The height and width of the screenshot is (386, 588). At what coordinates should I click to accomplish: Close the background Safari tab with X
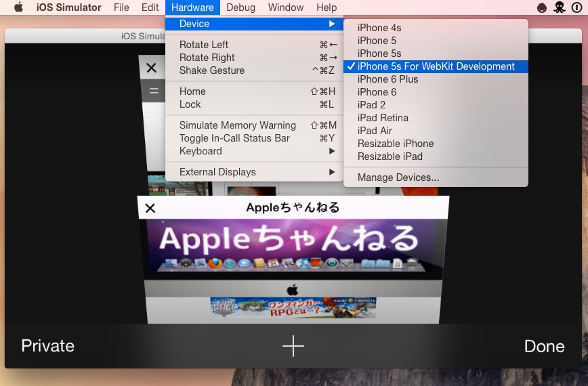click(152, 68)
